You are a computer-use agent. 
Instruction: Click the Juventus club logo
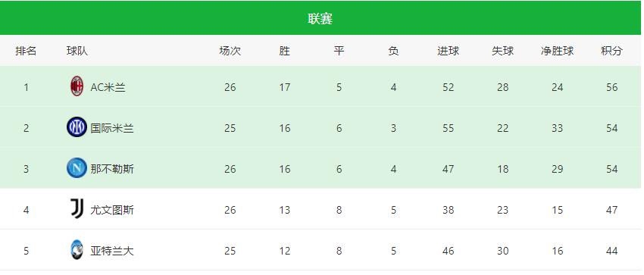77,209
